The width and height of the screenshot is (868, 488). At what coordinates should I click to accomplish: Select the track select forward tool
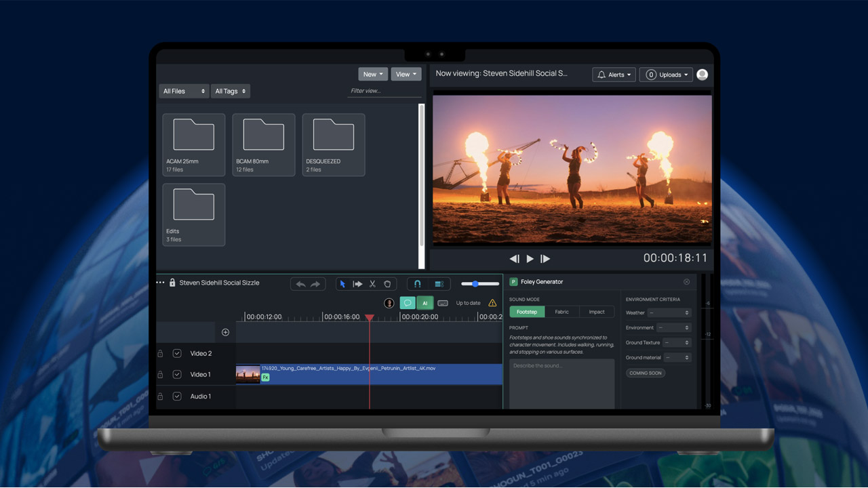pyautogui.click(x=357, y=284)
